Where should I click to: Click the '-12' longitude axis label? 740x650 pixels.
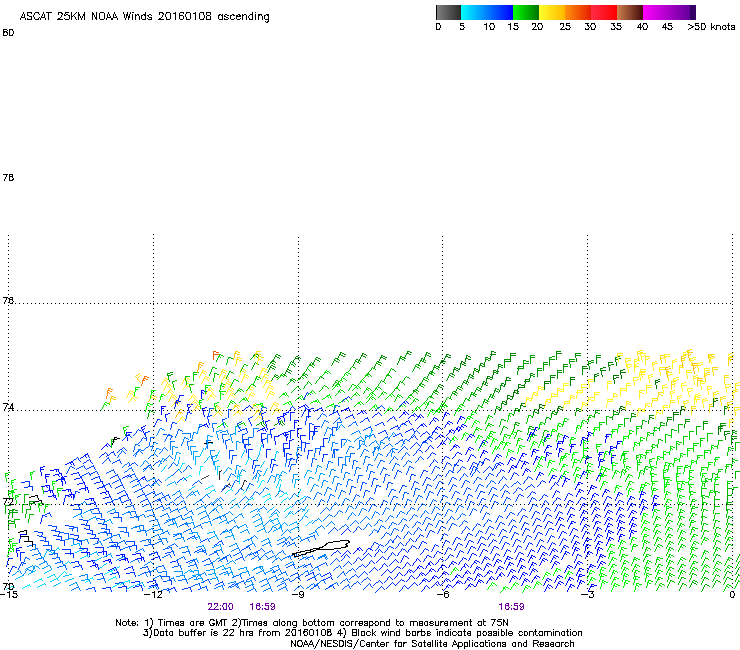(153, 595)
